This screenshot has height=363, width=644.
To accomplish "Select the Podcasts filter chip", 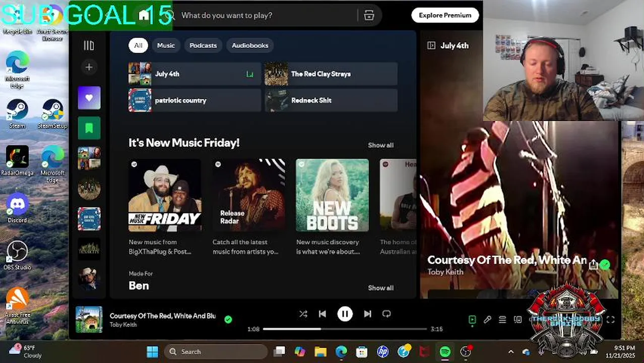I will [203, 45].
